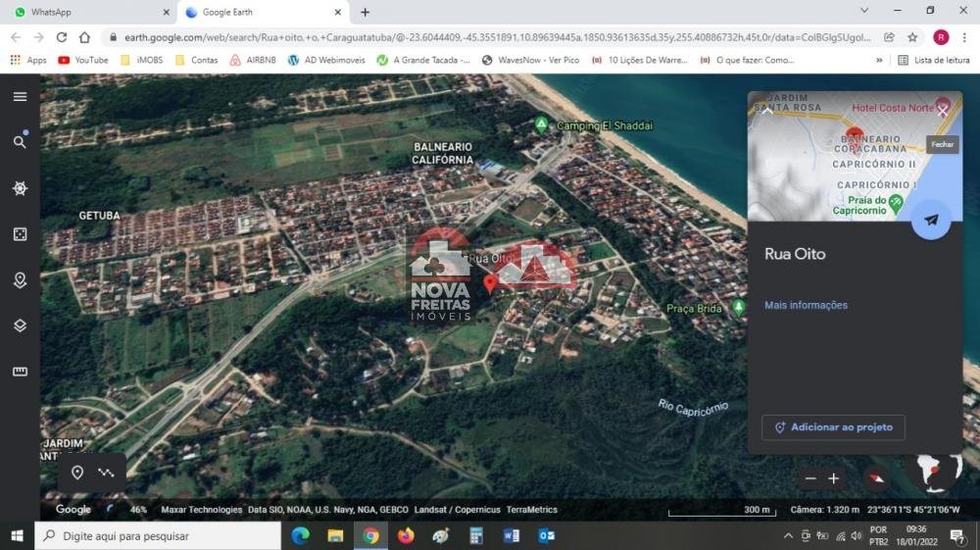
Task: Click the add placemark tool
Action: pos(77,473)
